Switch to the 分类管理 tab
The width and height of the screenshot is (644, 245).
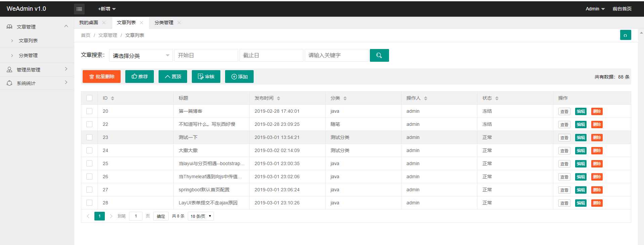click(x=164, y=22)
